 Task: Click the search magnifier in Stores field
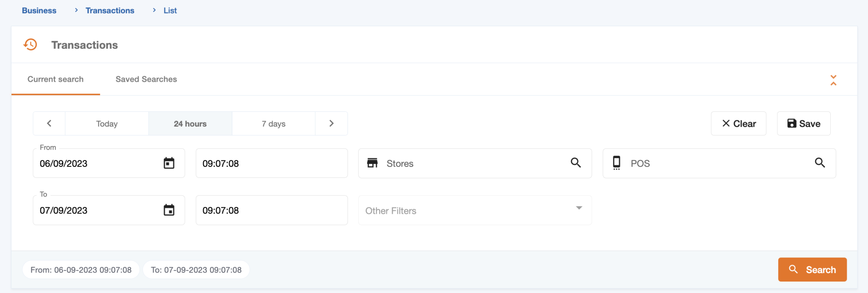click(x=576, y=163)
